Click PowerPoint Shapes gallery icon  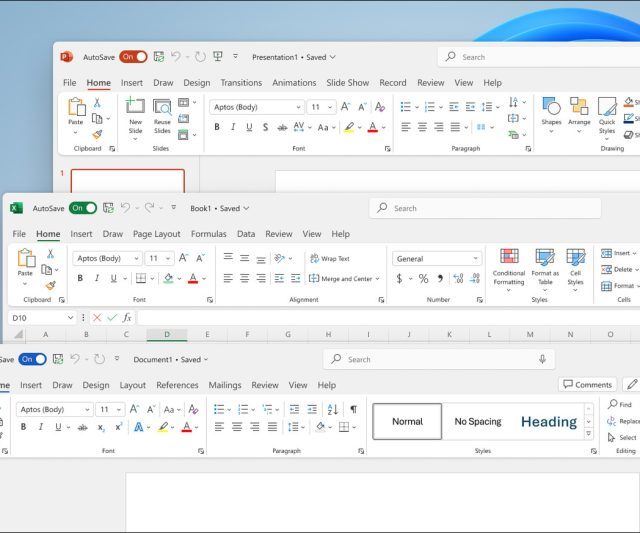(x=551, y=106)
